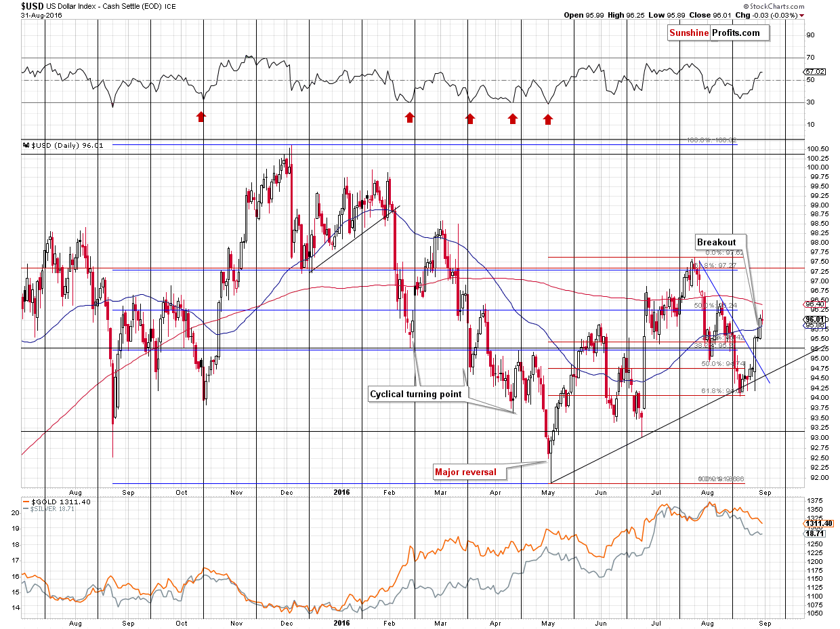Click the "10" label on RSI axis

pyautogui.click(x=810, y=125)
